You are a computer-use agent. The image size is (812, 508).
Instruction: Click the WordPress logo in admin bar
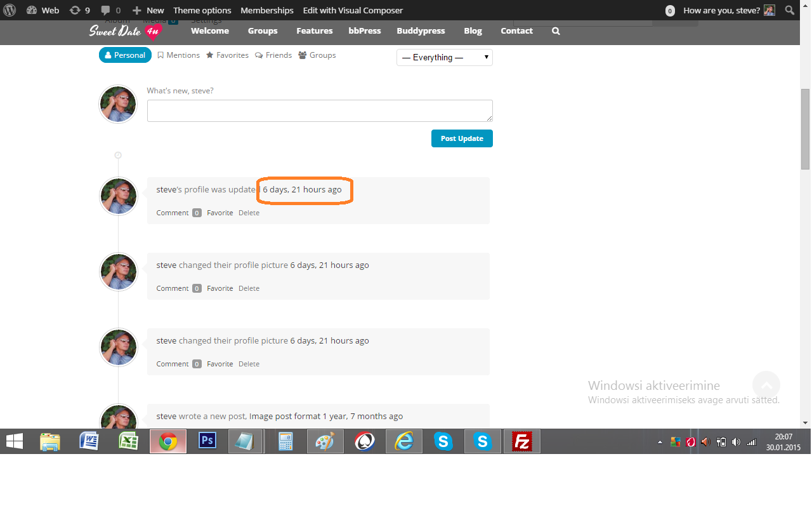[x=10, y=10]
